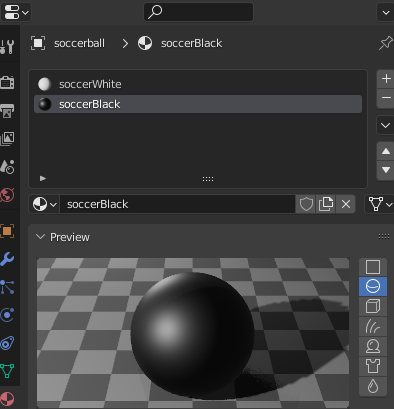This screenshot has width=394, height=409.
Task: Click soccerBlack in the breadcrumb
Action: [192, 43]
